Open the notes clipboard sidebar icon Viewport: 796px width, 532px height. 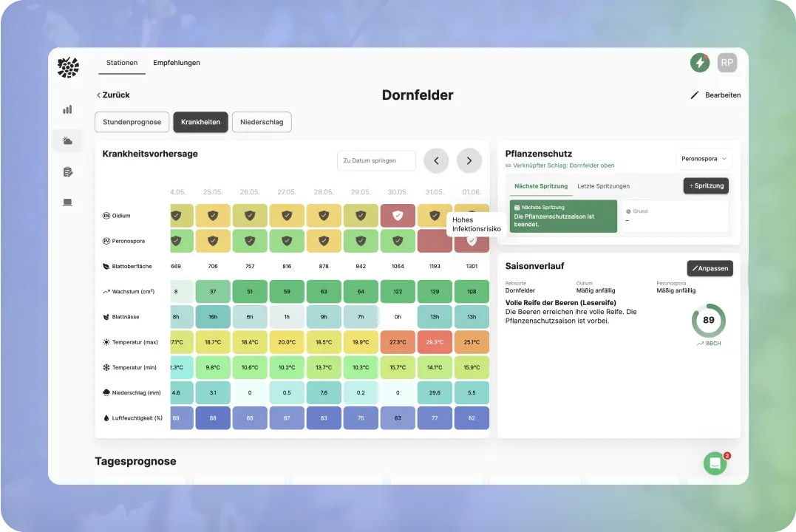(x=67, y=172)
